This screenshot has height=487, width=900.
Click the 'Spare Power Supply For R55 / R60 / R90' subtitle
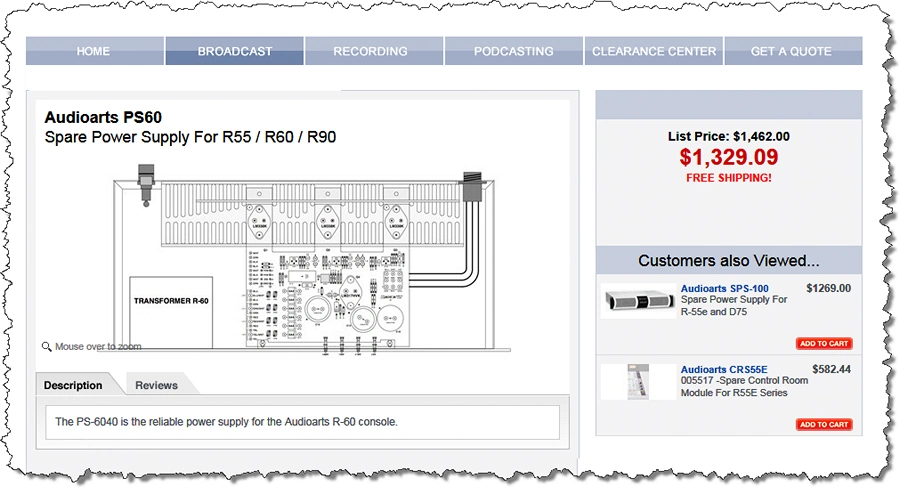[x=191, y=137]
